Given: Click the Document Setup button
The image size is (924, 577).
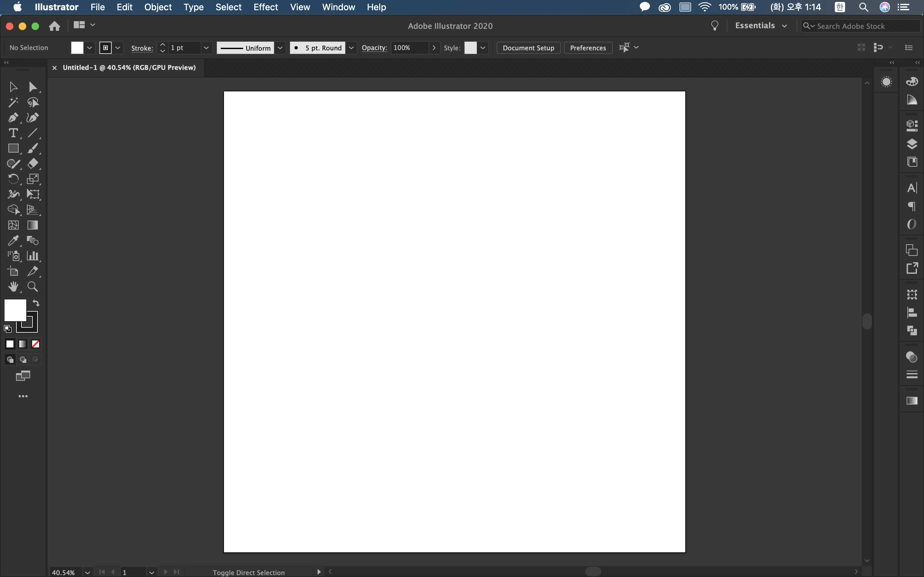Looking at the screenshot, I should coord(528,48).
